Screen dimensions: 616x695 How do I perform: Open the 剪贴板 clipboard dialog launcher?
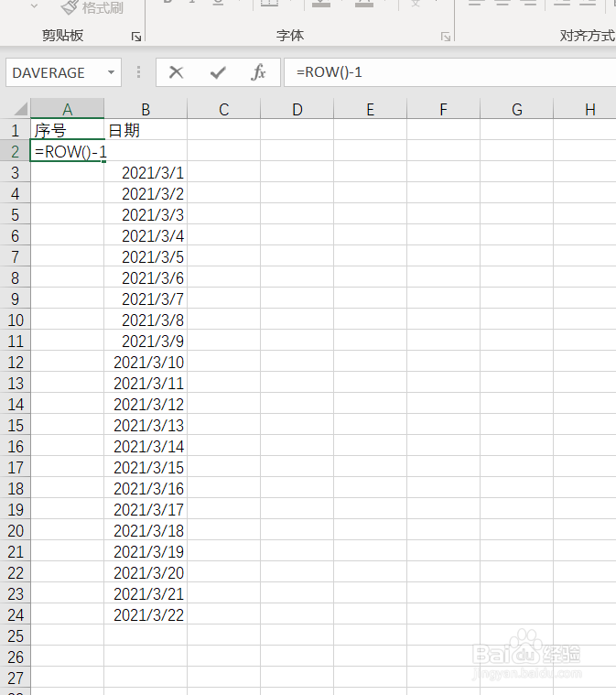point(136,37)
